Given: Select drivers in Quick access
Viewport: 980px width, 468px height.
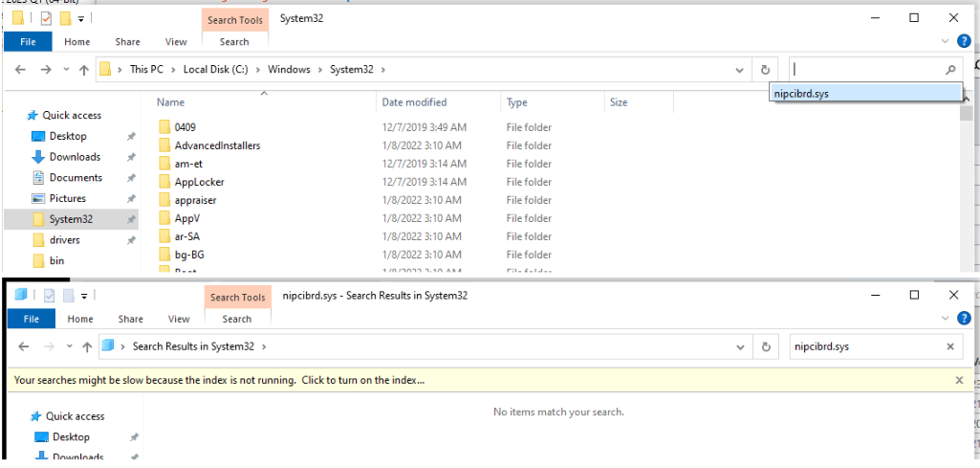Looking at the screenshot, I should 64,240.
